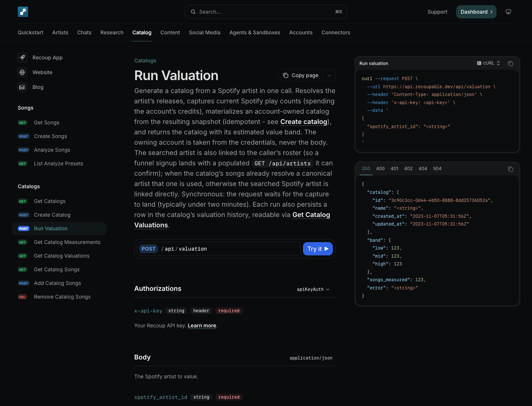Click the play icon in Try it
This screenshot has height=406, width=532.
point(327,249)
